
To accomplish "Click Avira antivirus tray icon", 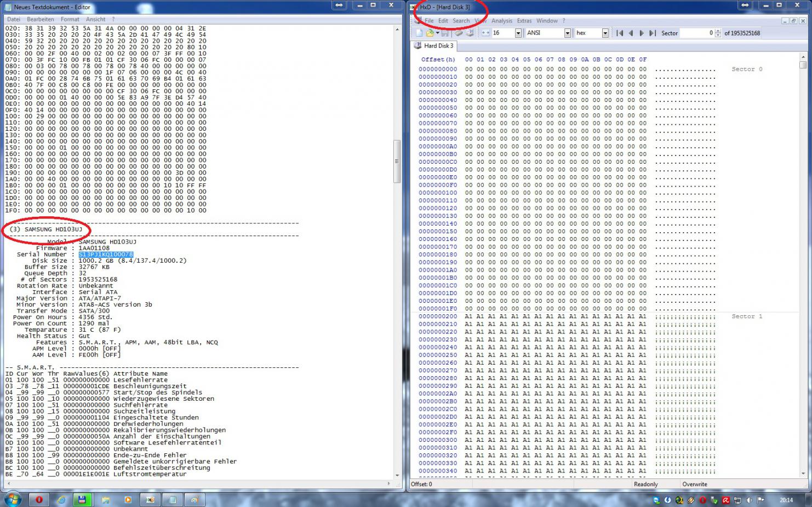I will click(726, 500).
